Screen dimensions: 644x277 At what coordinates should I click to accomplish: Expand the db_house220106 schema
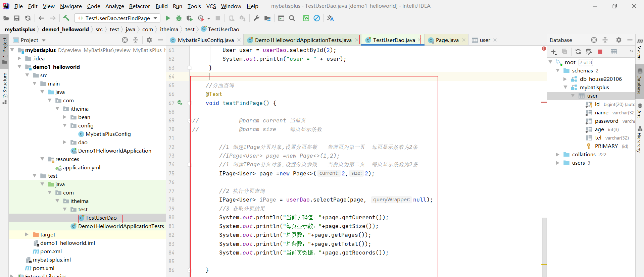565,79
